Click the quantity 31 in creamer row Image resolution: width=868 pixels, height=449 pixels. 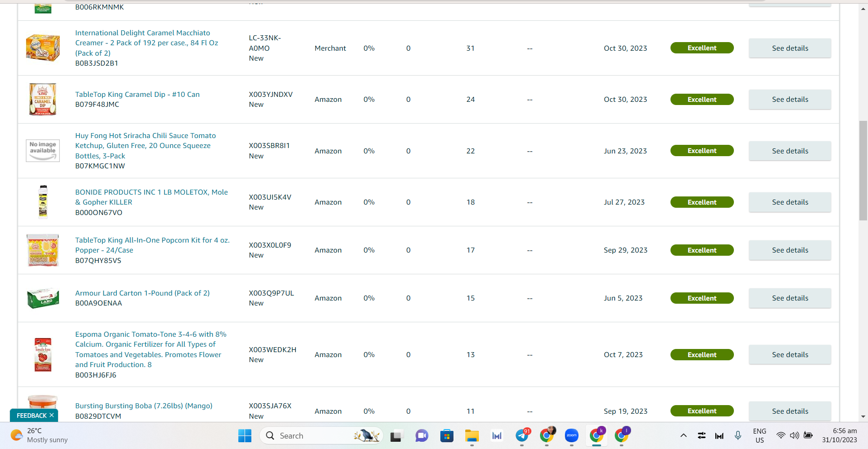[470, 48]
